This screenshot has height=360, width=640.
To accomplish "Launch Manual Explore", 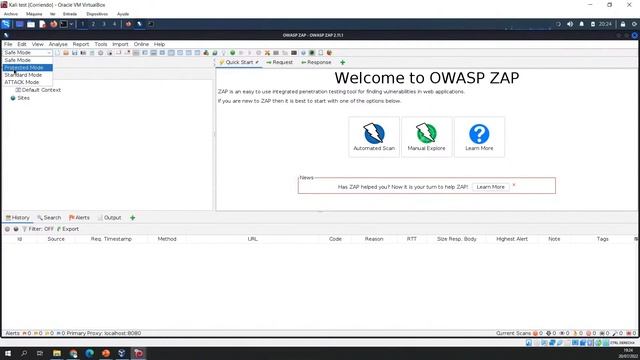I will pyautogui.click(x=427, y=137).
